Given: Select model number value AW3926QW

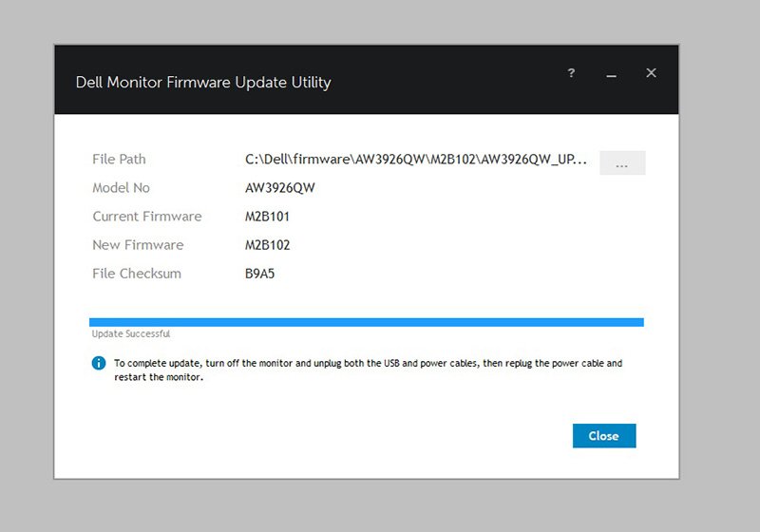Looking at the screenshot, I should [x=280, y=188].
